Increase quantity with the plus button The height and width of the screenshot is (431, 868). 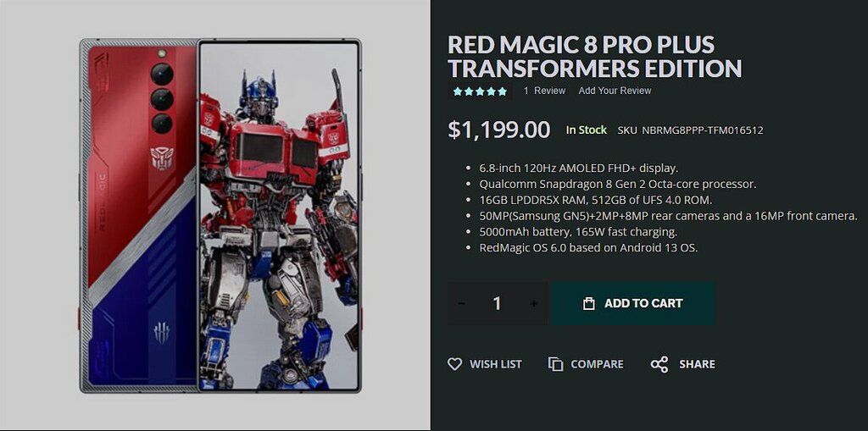coord(534,303)
